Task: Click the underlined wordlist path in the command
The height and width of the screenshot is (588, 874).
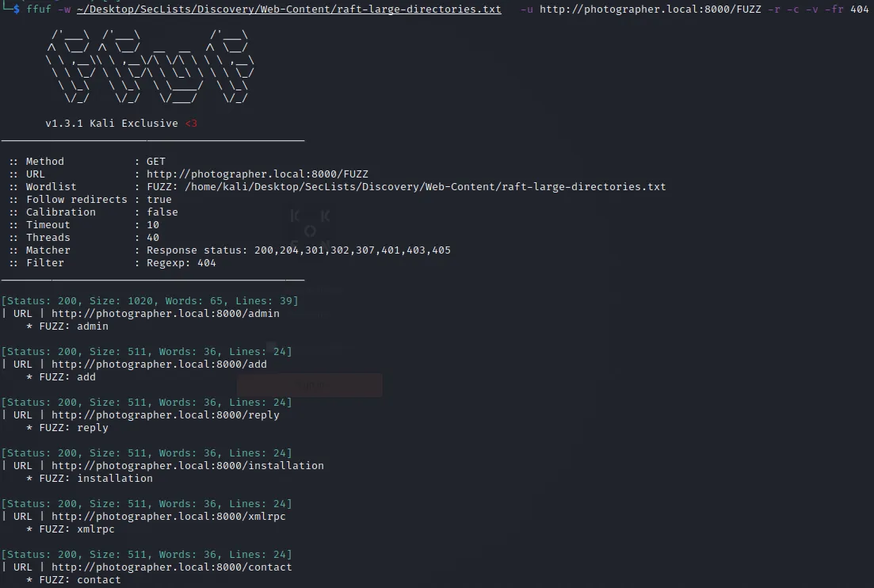Action: point(288,10)
